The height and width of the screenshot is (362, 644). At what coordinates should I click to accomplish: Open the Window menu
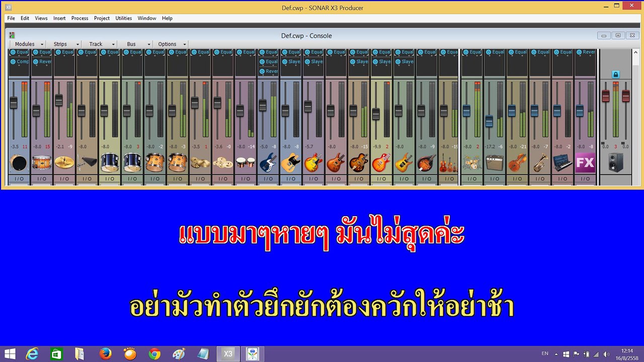[x=147, y=18]
